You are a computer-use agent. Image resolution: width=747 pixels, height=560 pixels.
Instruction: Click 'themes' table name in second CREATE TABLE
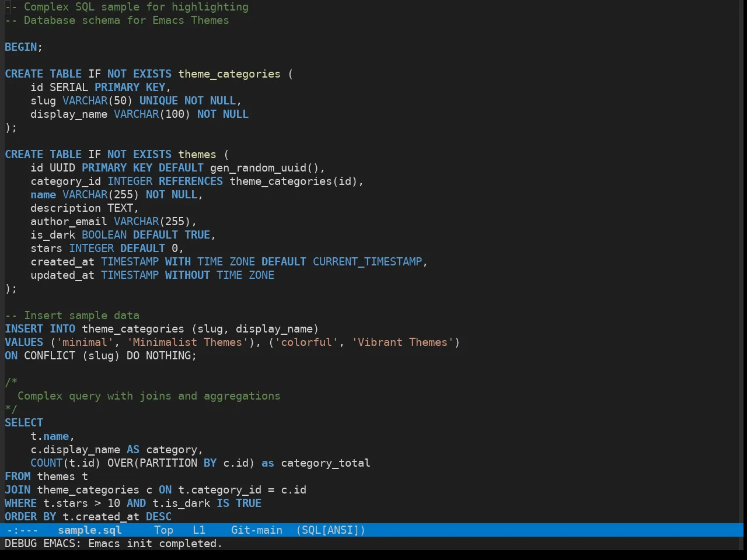tap(197, 155)
